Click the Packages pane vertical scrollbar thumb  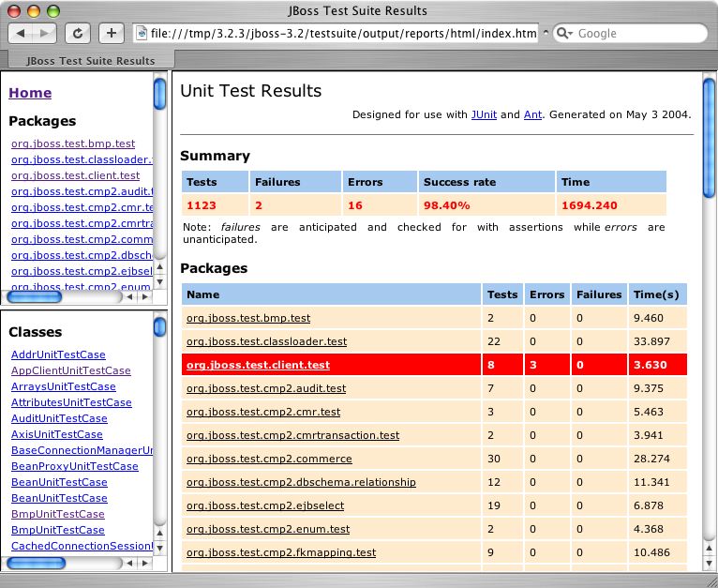click(159, 94)
